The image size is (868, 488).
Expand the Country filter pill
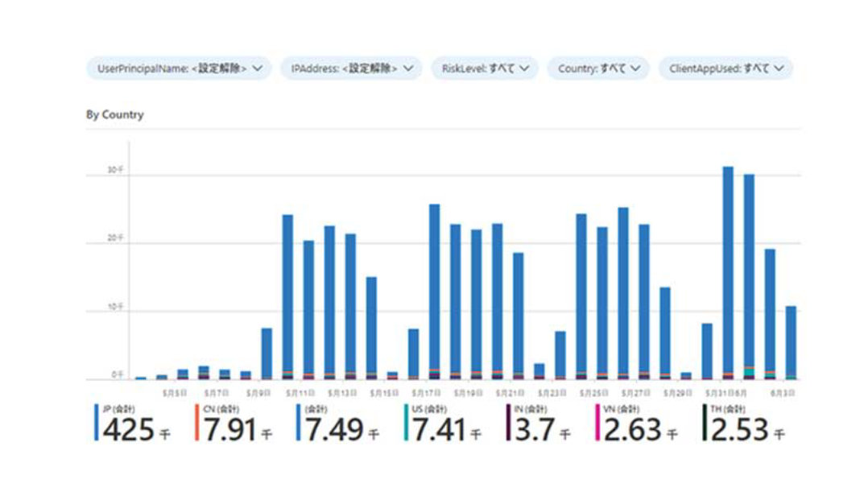597,68
